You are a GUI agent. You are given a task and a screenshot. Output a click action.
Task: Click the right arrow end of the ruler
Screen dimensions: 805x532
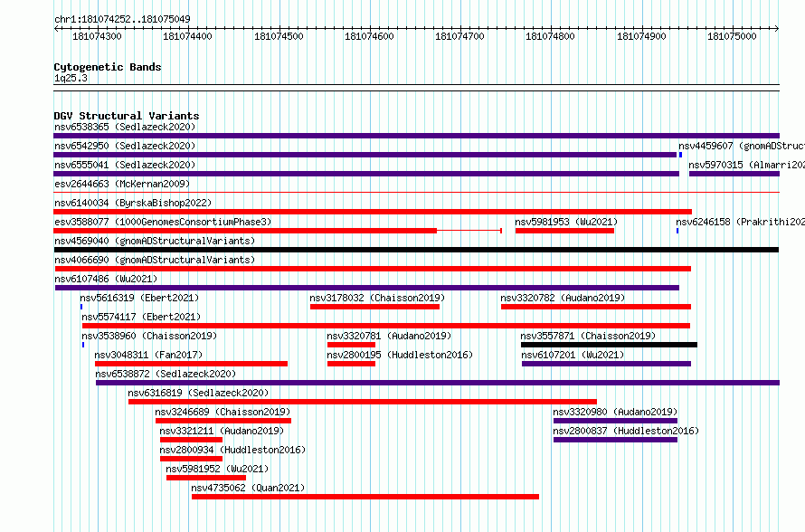[777, 28]
